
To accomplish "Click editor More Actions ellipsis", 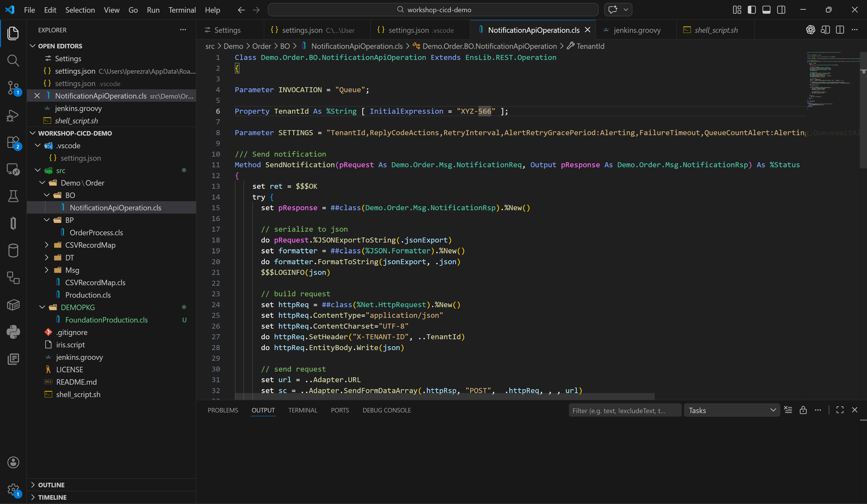I will pos(855,30).
